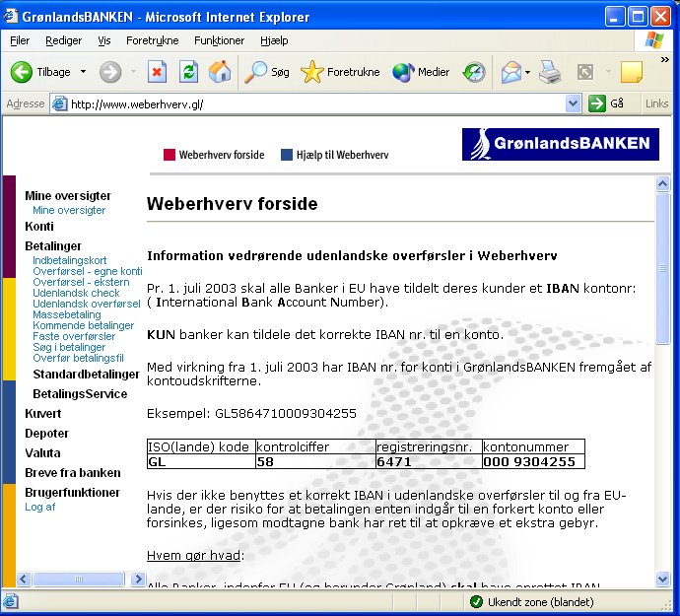Screen dimensions: 680x616
Task: Click the greyed Edit page icon
Action: coord(585,72)
